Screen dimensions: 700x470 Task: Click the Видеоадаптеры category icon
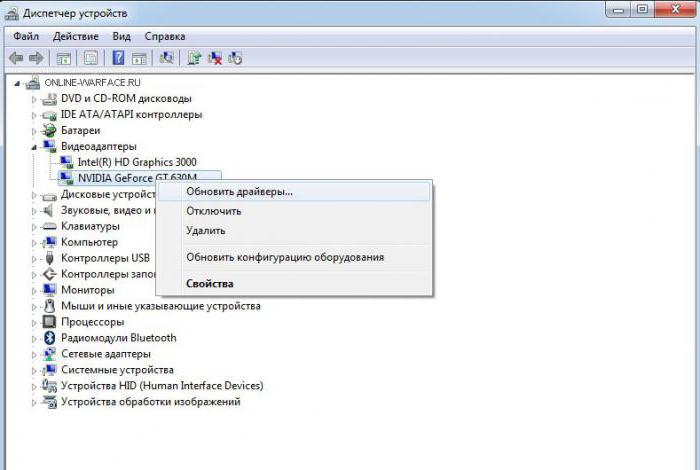(x=49, y=146)
